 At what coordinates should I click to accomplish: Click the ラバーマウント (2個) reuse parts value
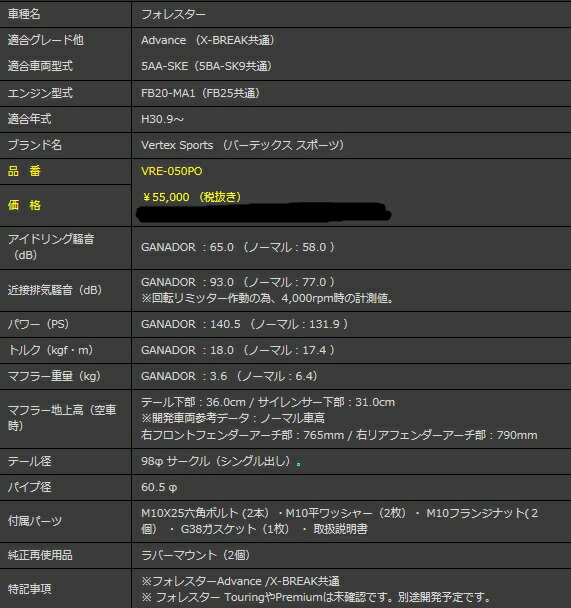pos(196,555)
